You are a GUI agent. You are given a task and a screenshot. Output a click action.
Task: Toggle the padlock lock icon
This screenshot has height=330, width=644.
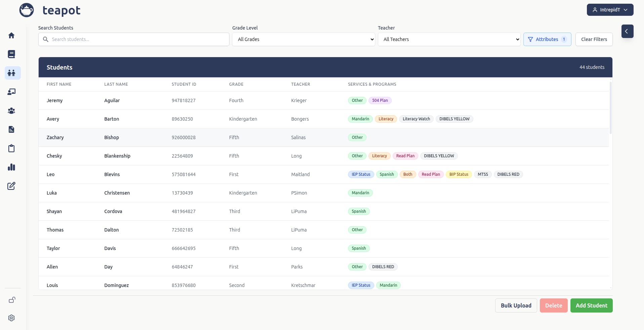click(x=12, y=300)
